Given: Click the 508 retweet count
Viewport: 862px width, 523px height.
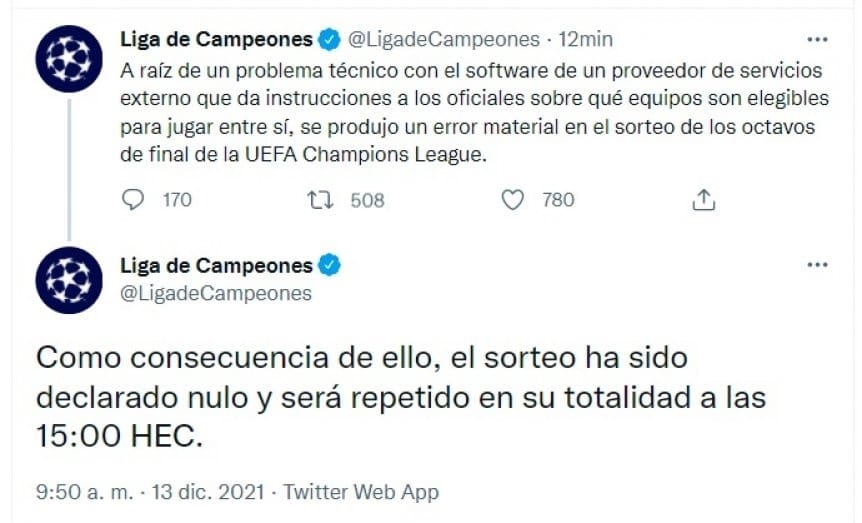Looking at the screenshot, I should (x=367, y=200).
